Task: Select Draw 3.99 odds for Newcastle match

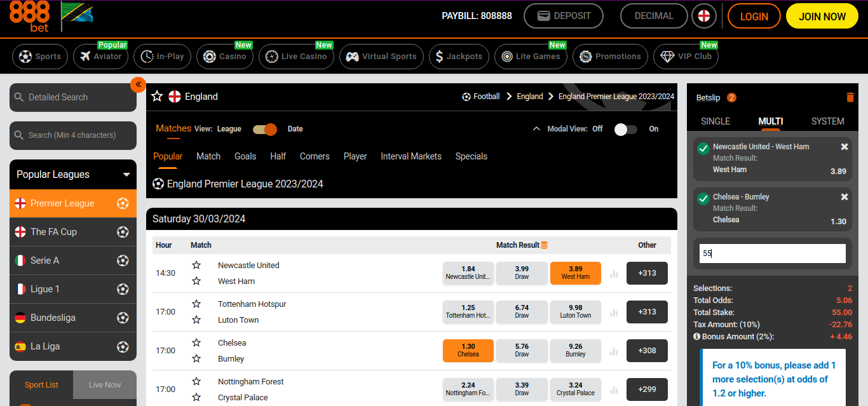Action: [522, 273]
